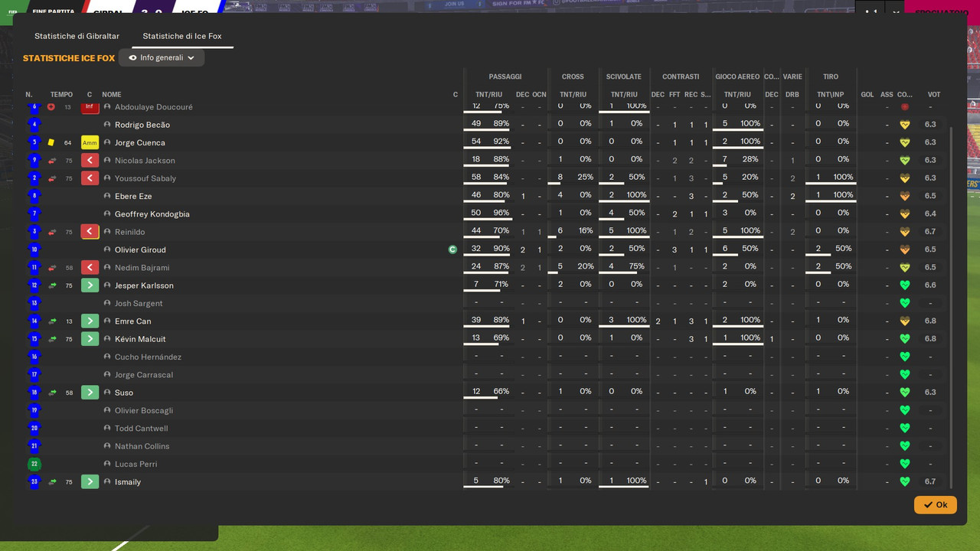The height and width of the screenshot is (551, 980).
Task: Click the N. shirt number column header
Action: [x=29, y=95]
